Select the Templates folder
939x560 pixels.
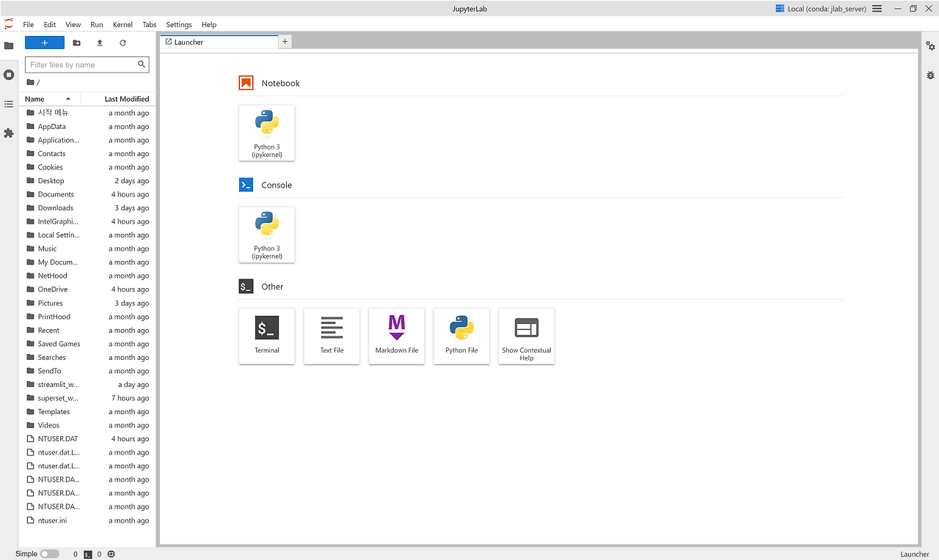(87, 411)
